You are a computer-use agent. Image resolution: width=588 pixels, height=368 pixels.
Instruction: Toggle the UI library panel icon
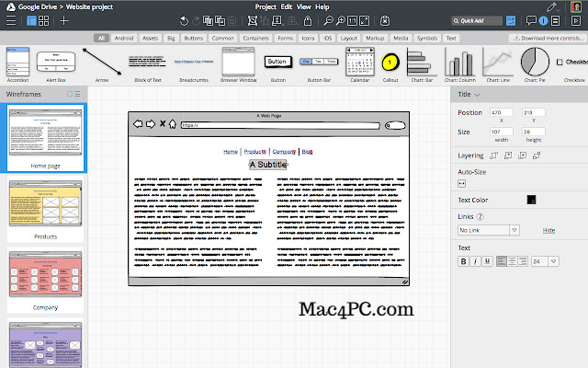[511, 20]
